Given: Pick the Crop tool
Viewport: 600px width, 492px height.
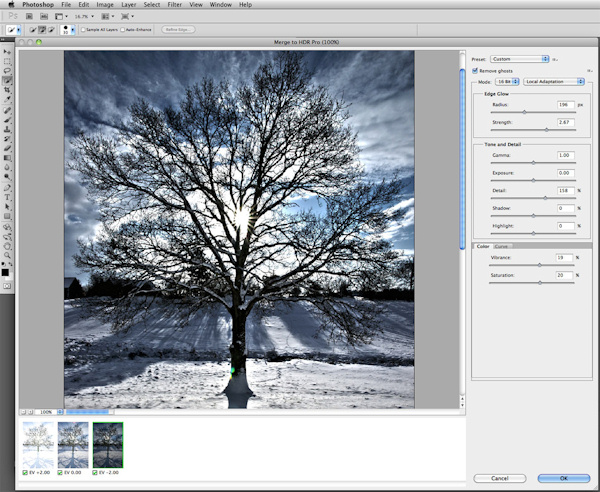Looking at the screenshot, I should click(x=7, y=90).
